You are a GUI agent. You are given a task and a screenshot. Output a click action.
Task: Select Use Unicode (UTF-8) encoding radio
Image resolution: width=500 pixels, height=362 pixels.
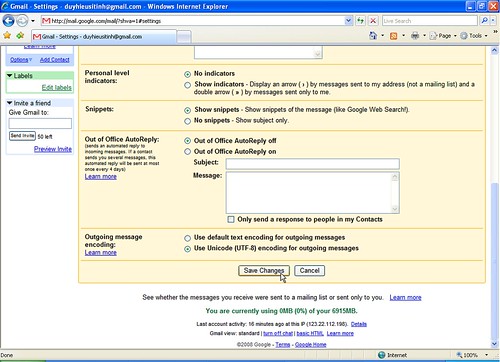pyautogui.click(x=188, y=249)
